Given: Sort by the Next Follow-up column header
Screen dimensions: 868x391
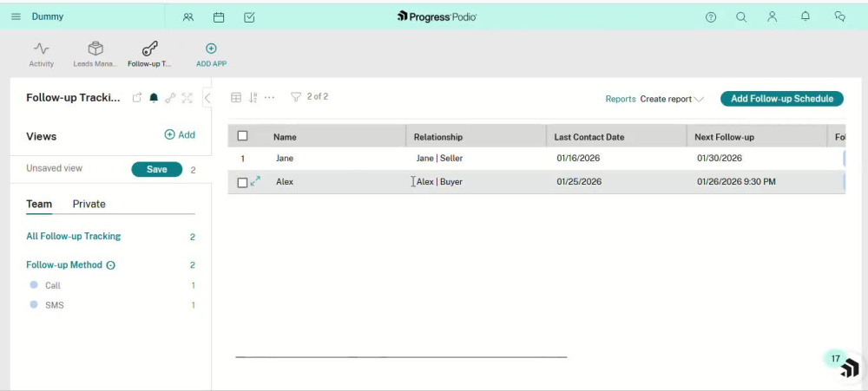Looking at the screenshot, I should tap(724, 137).
